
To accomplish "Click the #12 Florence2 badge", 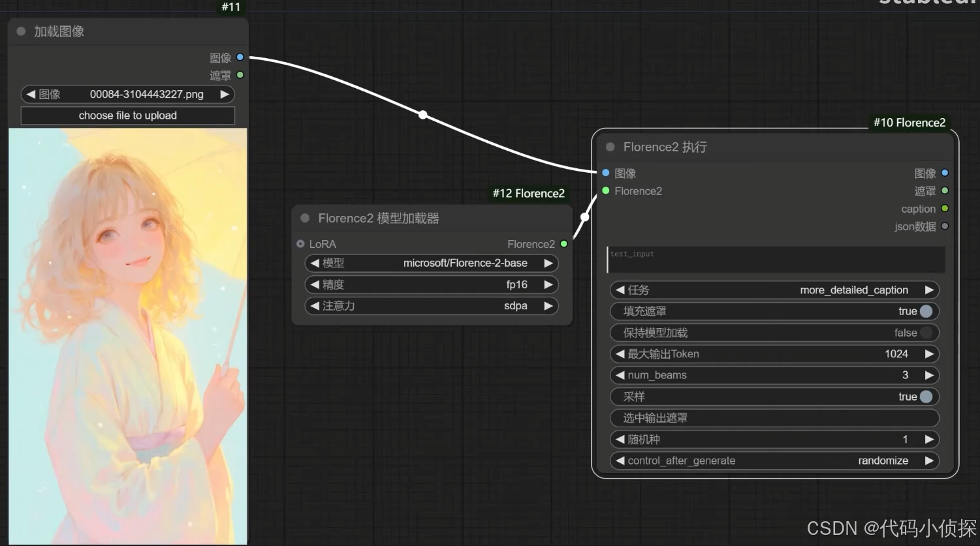I will click(x=528, y=193).
